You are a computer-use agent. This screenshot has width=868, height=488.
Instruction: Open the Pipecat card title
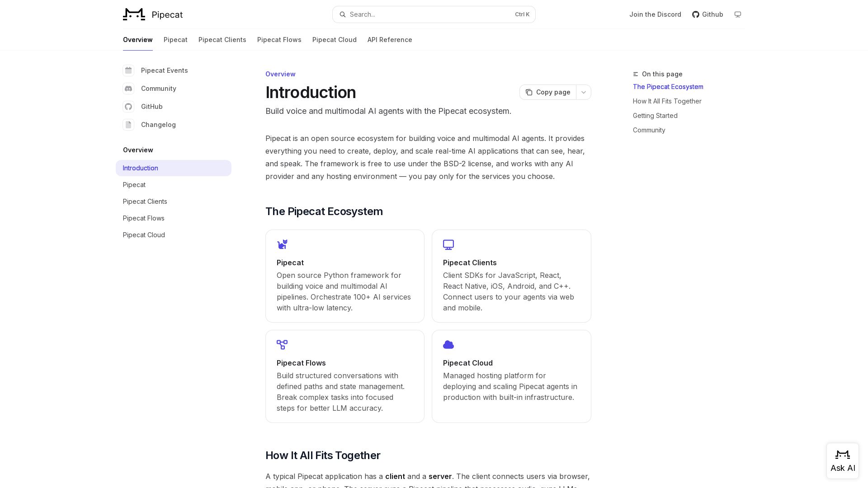[x=290, y=263]
